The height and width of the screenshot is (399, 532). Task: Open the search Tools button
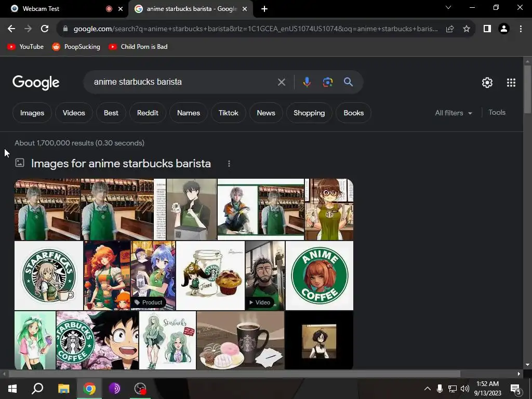[497, 113]
